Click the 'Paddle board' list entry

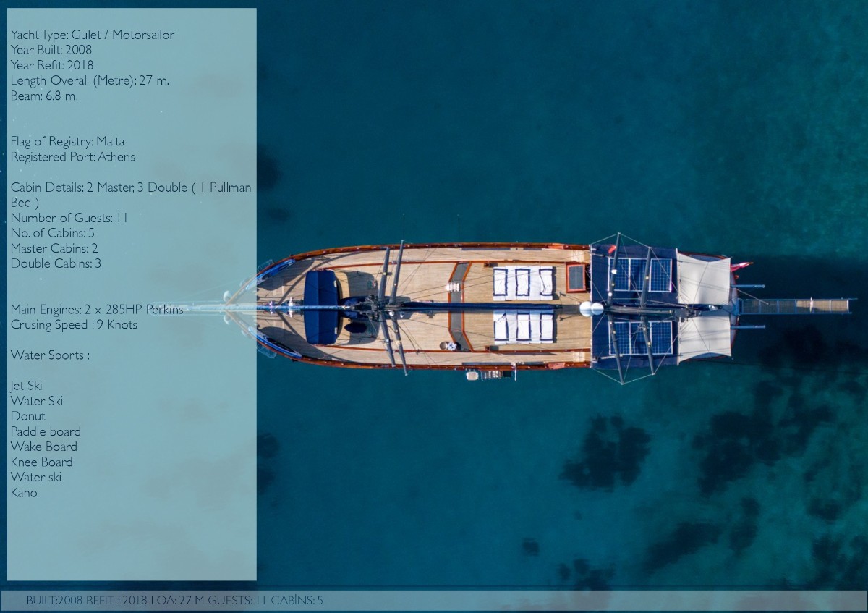click(x=46, y=431)
